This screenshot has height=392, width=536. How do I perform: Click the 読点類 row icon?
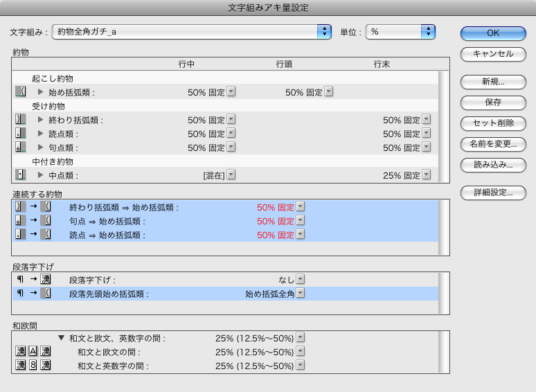tap(21, 133)
